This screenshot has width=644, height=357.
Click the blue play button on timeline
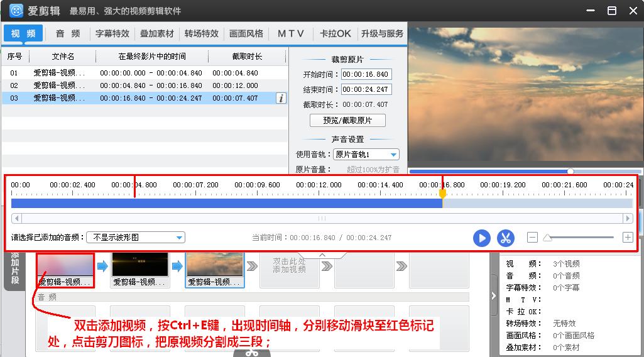point(482,238)
